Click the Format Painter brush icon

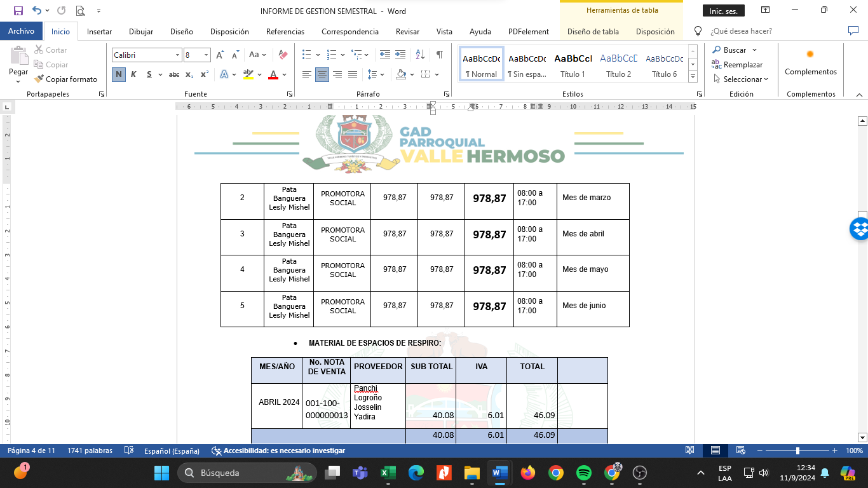tap(39, 79)
